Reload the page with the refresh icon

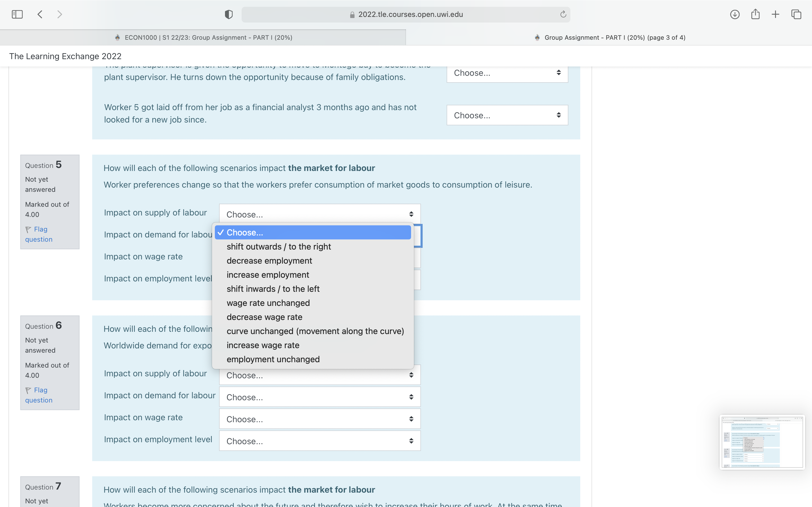(563, 14)
